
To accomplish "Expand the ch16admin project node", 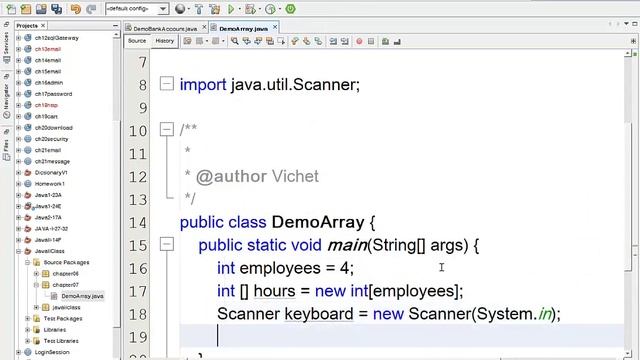I will pos(18,82).
